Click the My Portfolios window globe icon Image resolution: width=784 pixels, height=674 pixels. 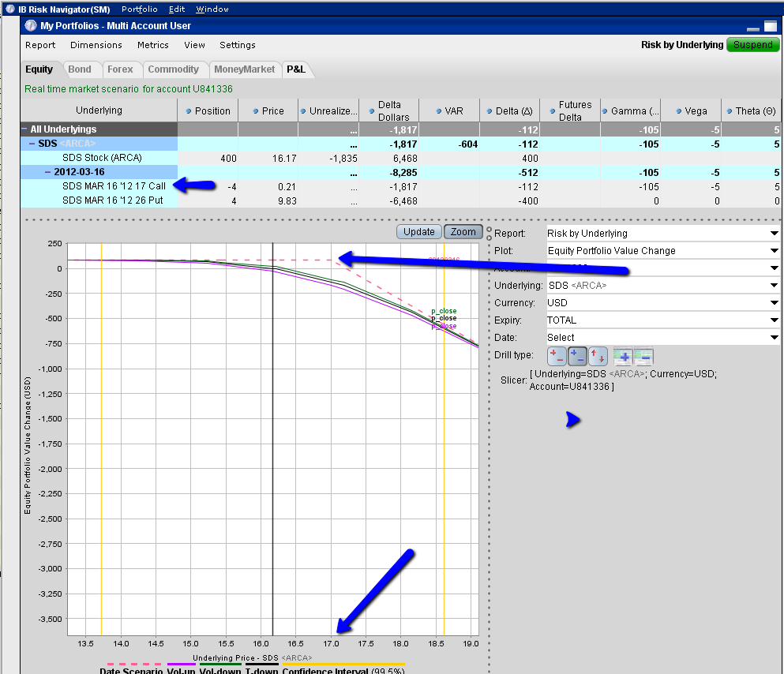[x=31, y=25]
